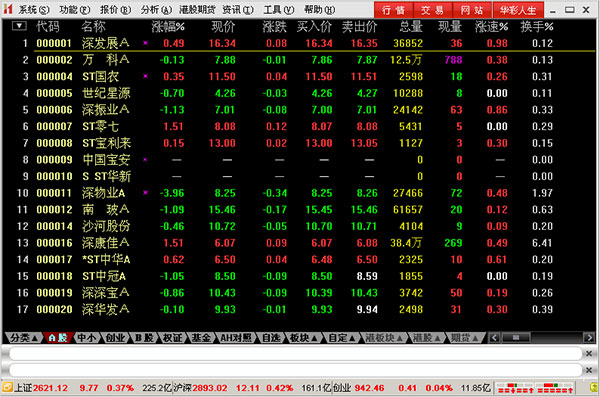Open the 帮助(H) menu
The width and height of the screenshot is (600, 397).
[319, 10]
